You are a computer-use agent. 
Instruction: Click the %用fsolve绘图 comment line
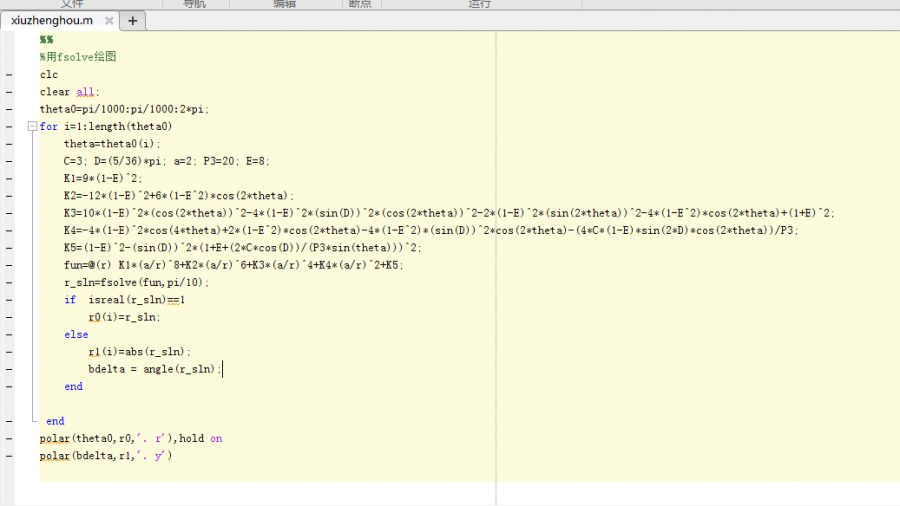tap(78, 57)
